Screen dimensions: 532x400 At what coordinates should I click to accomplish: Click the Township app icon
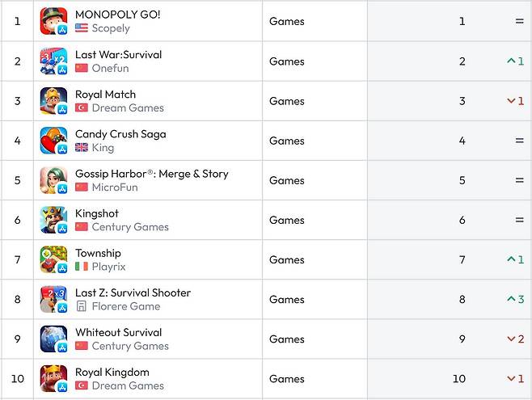(53, 259)
